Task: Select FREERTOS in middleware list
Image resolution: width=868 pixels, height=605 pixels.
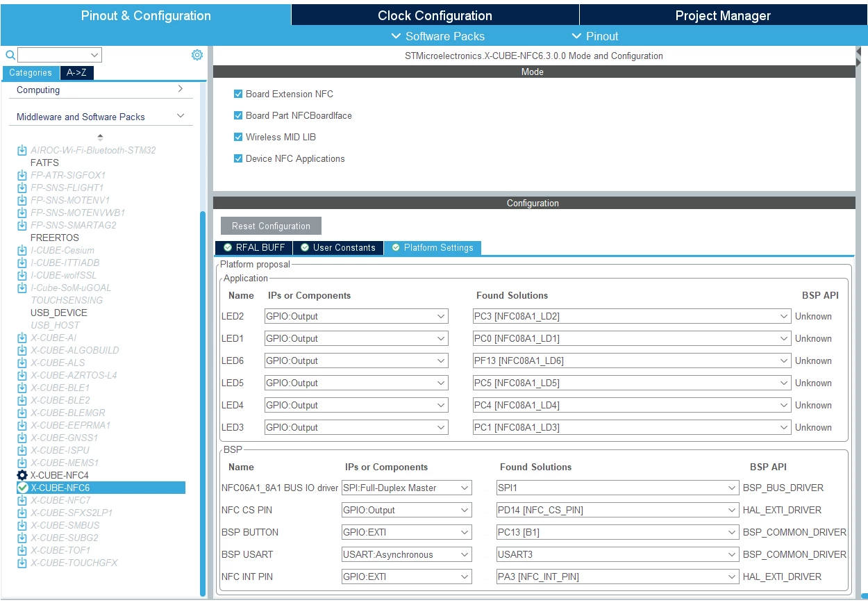Action: (x=55, y=238)
